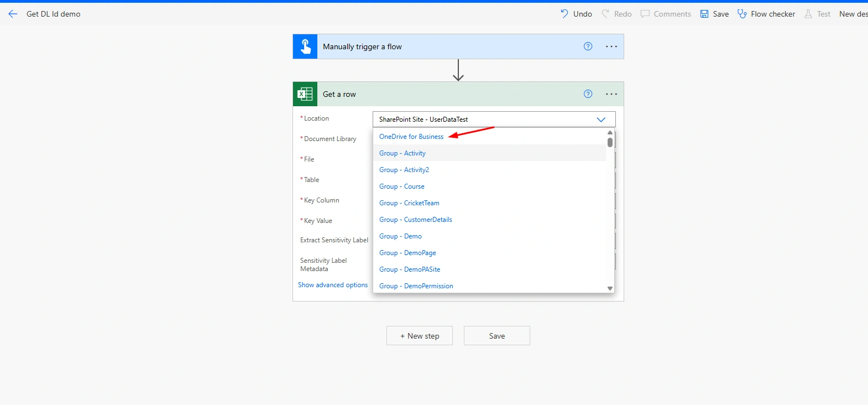The image size is (868, 405).
Task: Click the dropdown scrollbar up arrow
Action: [610, 133]
